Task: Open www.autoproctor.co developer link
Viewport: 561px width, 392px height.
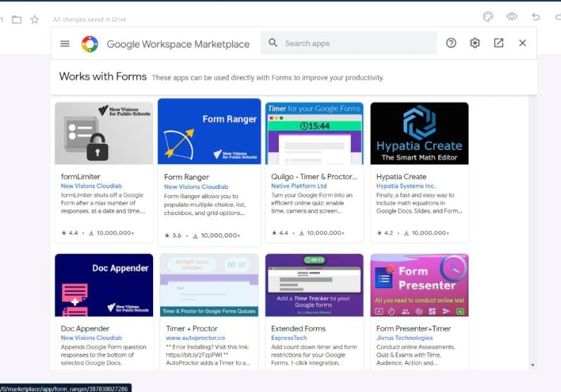Action: (195, 338)
